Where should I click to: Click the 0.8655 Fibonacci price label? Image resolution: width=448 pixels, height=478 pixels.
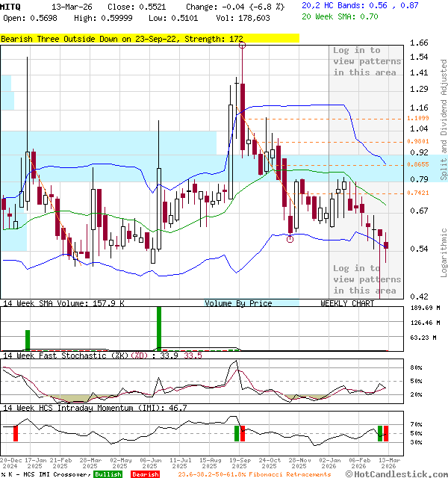click(x=418, y=164)
